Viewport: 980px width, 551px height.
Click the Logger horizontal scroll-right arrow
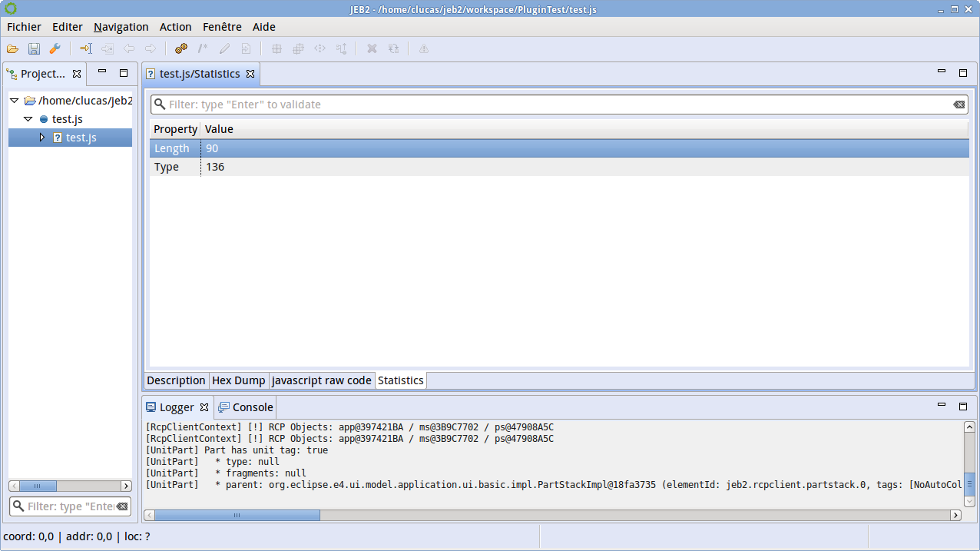point(956,516)
